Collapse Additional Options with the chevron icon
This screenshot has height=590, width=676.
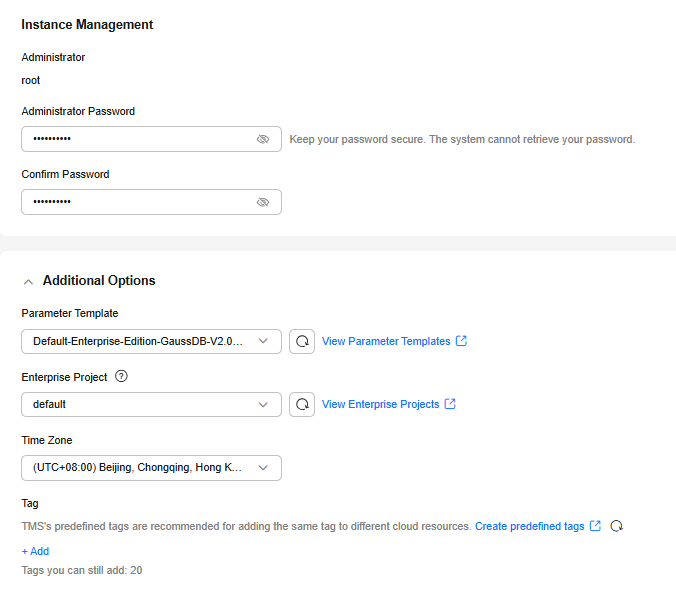pos(28,282)
